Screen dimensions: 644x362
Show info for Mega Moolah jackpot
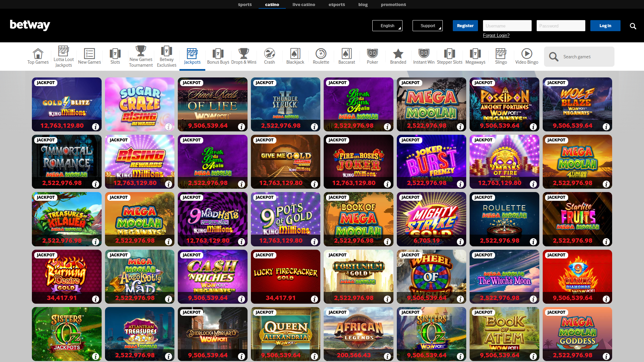461,127
